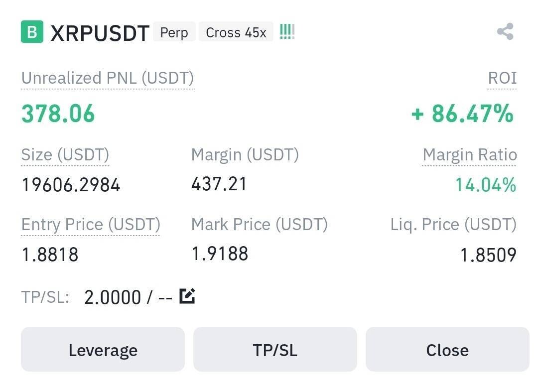Click the share icon
Image resolution: width=538 pixels, height=392 pixels.
(x=505, y=32)
